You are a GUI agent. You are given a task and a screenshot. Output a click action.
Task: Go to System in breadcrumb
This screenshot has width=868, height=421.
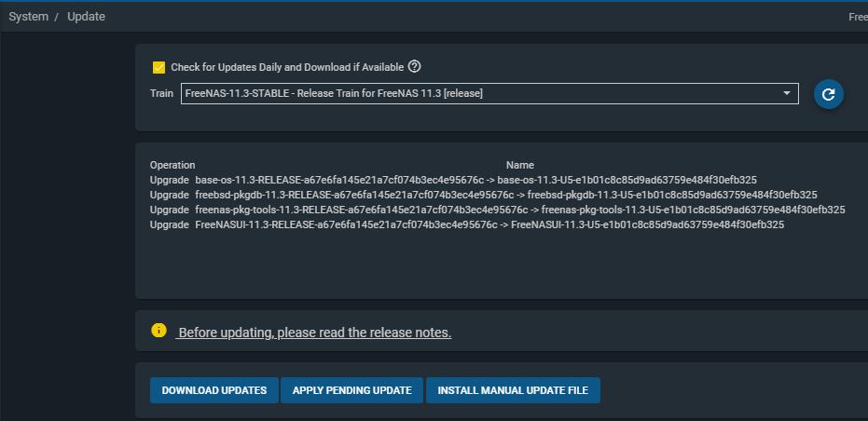(28, 17)
